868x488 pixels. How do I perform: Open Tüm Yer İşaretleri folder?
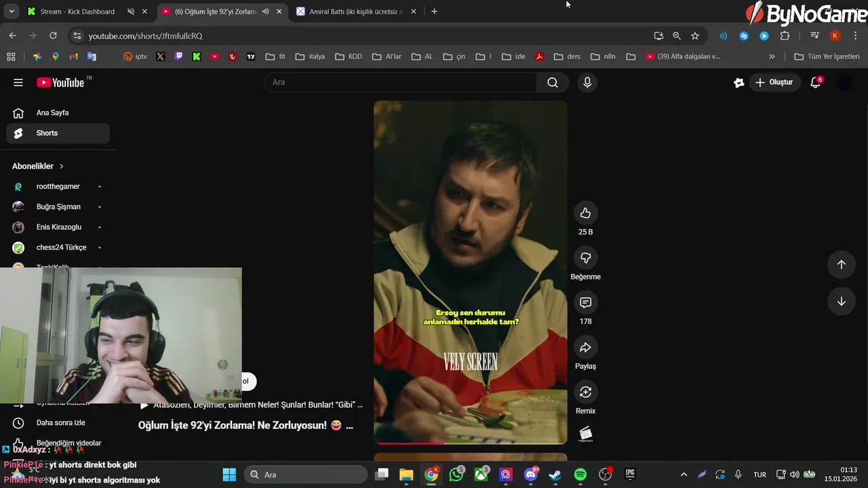[x=827, y=56]
